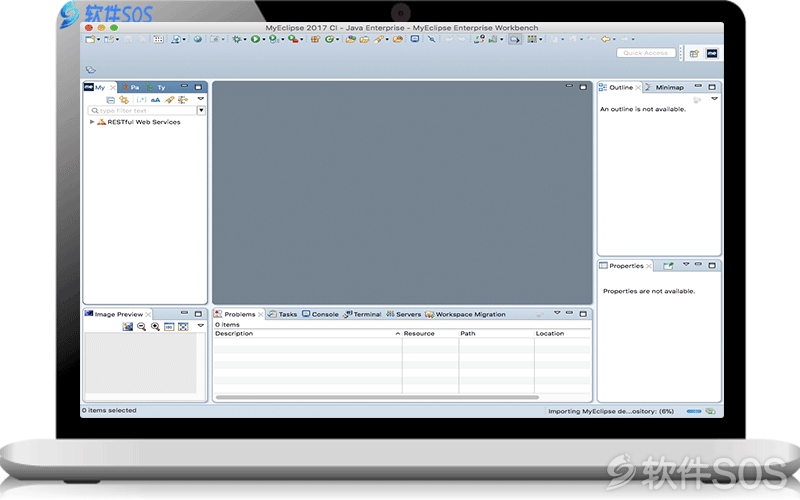
Task: Sort by the Description column header
Action: 308,334
